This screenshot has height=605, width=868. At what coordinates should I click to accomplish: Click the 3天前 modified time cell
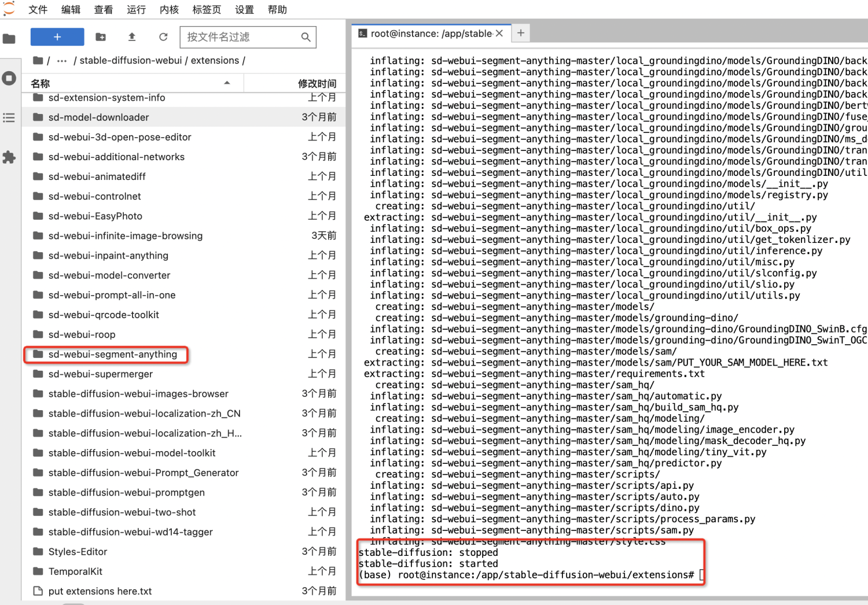pos(323,235)
